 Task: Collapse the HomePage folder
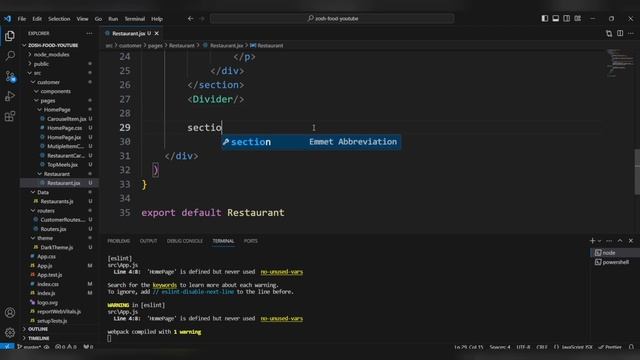click(x=57, y=110)
